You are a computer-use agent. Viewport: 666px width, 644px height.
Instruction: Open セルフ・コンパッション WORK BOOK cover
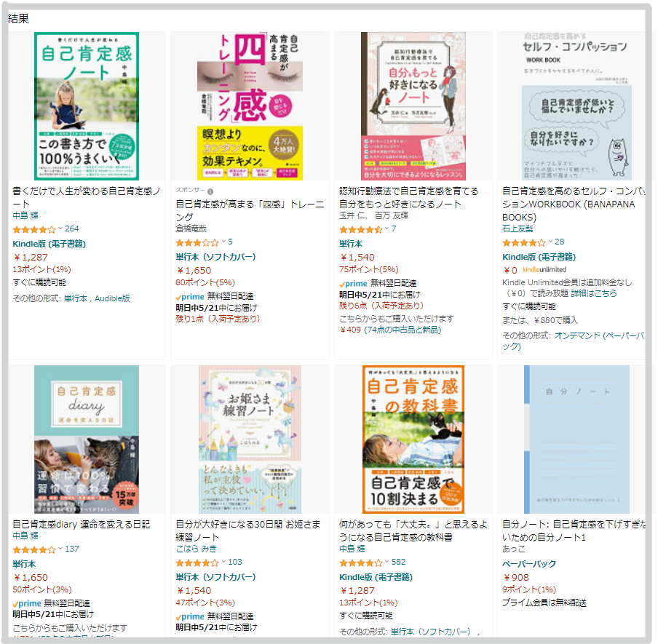tap(576, 106)
